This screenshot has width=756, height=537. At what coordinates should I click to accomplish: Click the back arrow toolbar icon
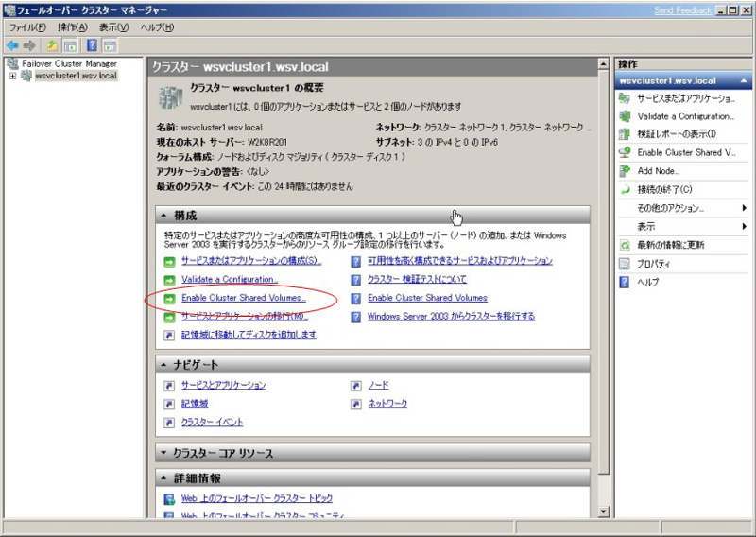point(12,45)
